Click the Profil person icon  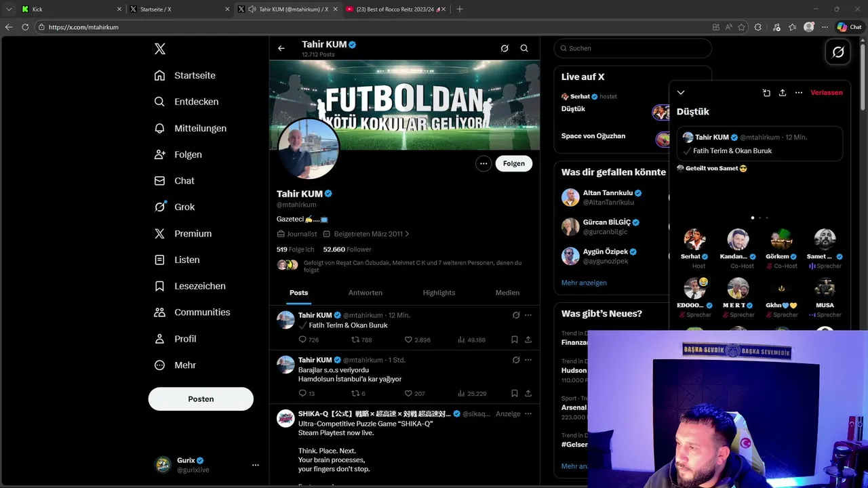[x=159, y=339]
